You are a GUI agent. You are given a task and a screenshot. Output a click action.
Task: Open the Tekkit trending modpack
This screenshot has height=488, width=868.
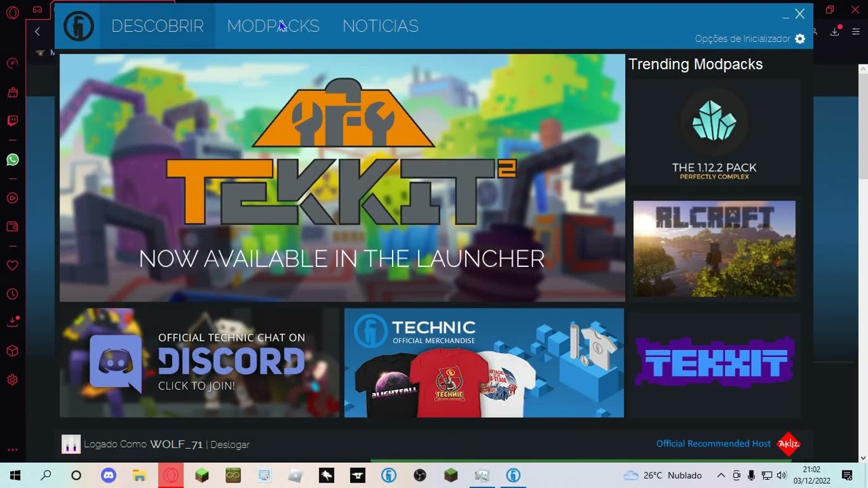click(x=714, y=363)
